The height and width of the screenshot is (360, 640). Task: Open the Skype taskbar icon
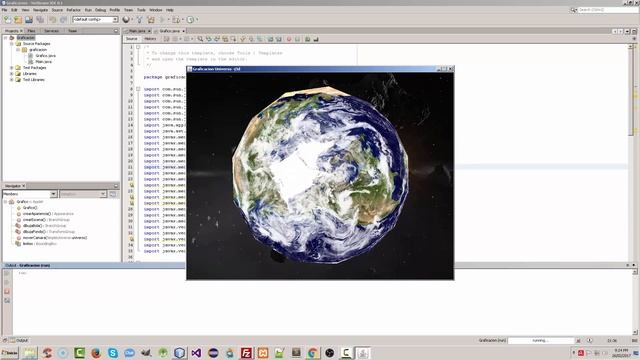coord(113,353)
